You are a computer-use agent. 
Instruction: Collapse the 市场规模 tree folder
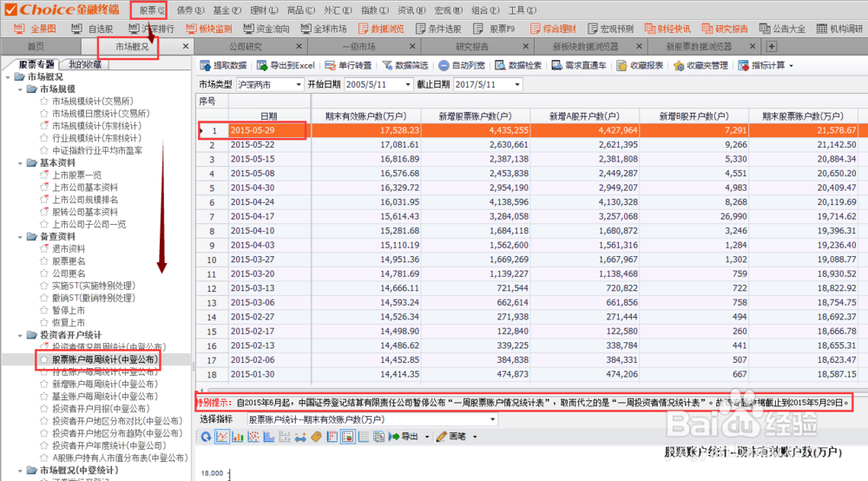coord(20,89)
